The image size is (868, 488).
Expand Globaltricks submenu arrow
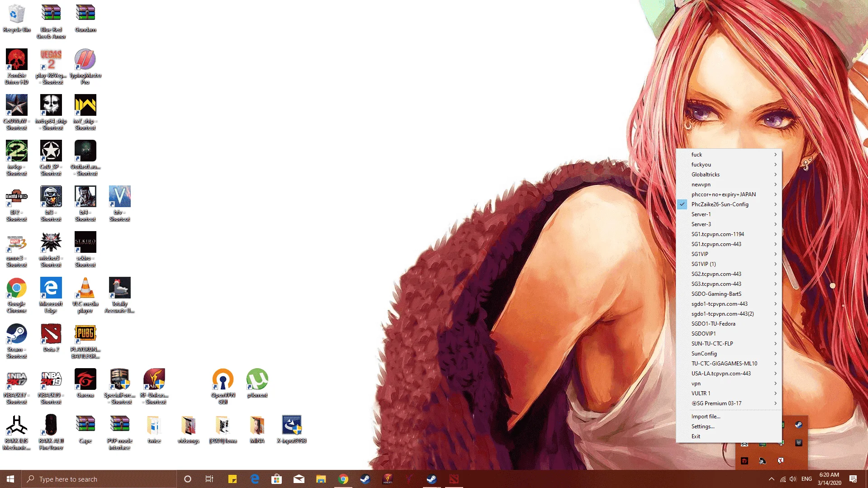click(x=775, y=175)
